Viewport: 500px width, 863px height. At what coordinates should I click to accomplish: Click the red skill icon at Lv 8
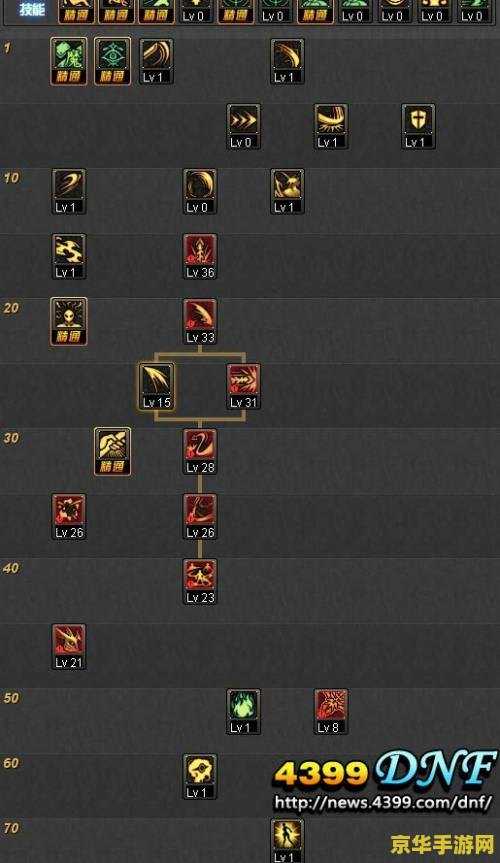click(x=331, y=712)
